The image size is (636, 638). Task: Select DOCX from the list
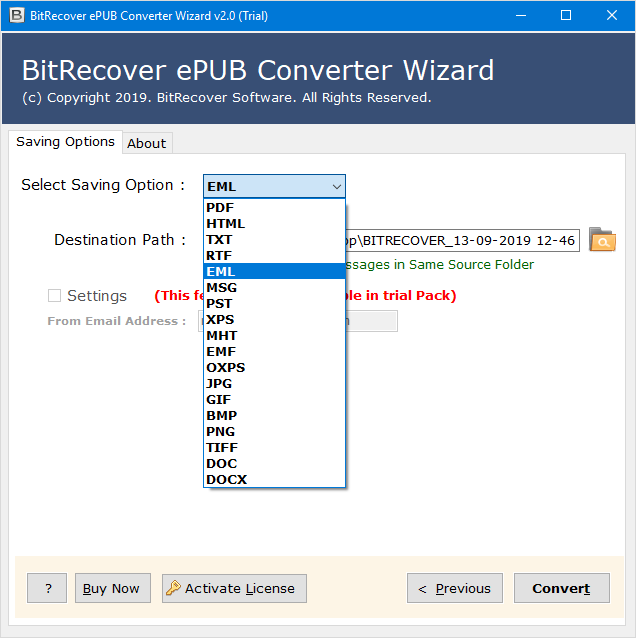[274, 479]
